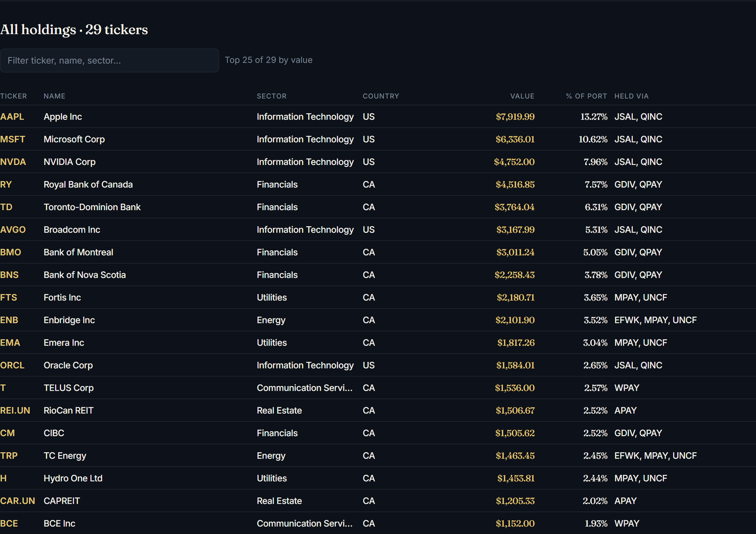Screen dimensions: 756x534
Task: Click the All holdings · 29 tickers heading
Action: tap(74, 30)
